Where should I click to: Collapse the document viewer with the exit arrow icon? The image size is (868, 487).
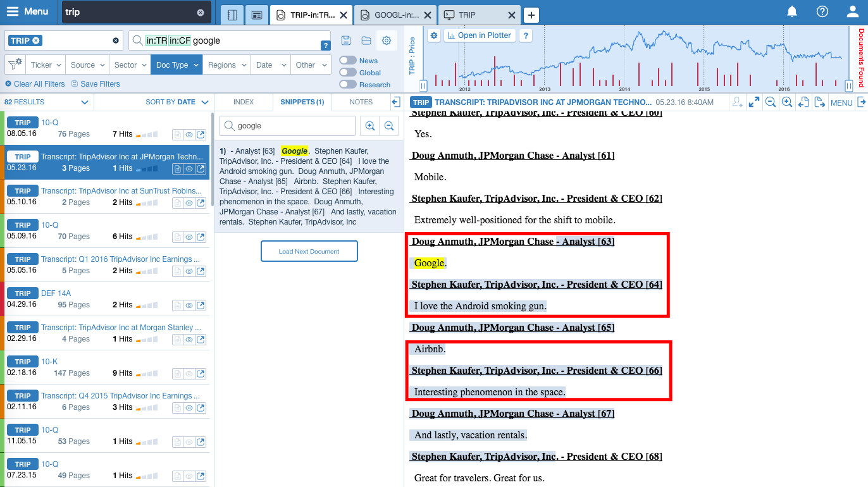coord(862,102)
